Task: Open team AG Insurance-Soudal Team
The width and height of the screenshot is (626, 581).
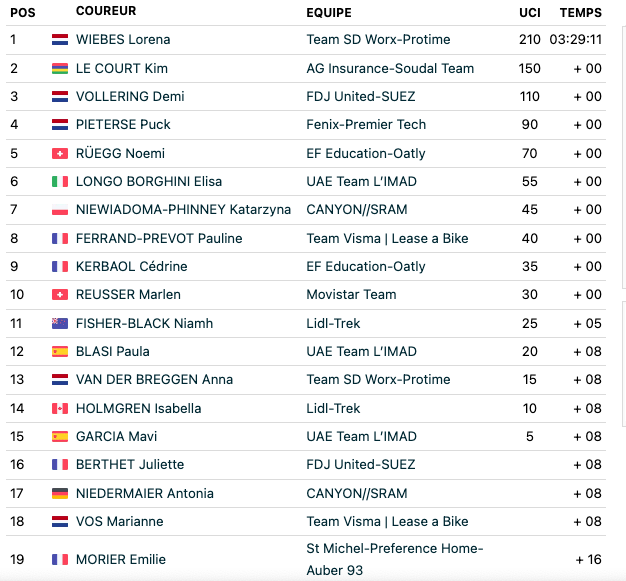Action: tap(390, 69)
